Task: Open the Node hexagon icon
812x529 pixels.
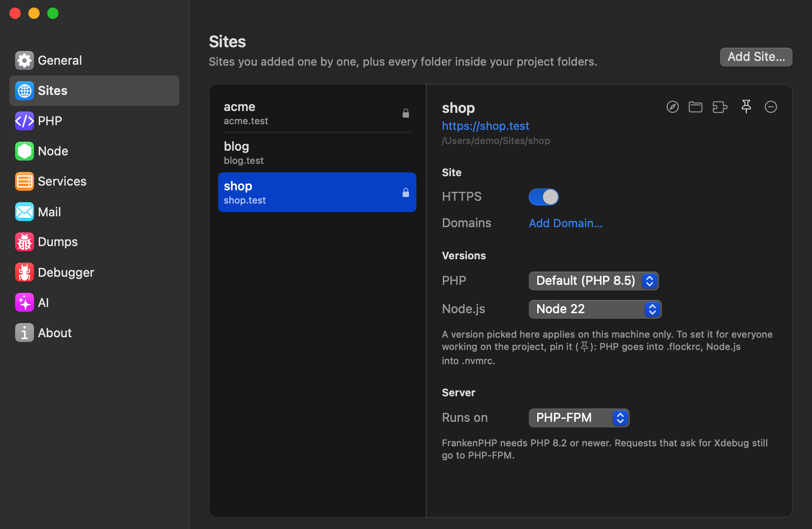Action: tap(24, 151)
